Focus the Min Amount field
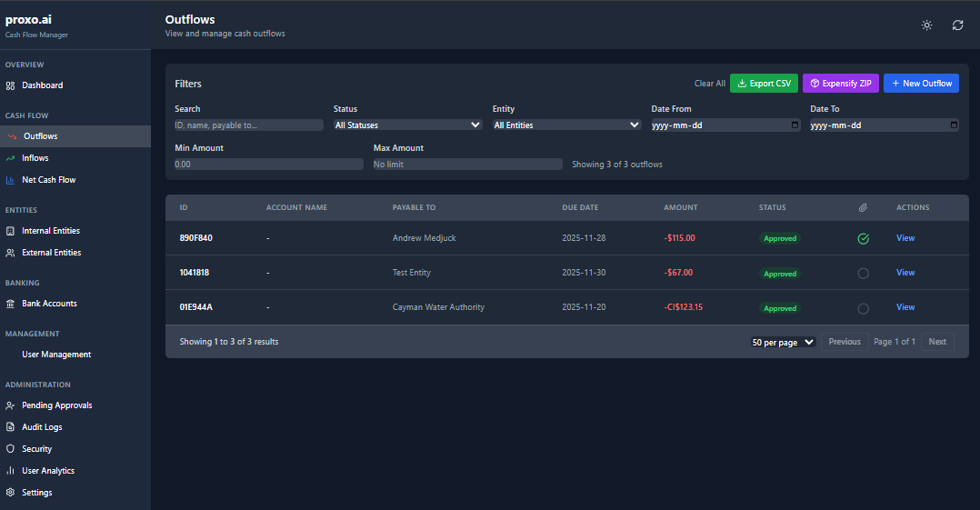 pos(269,165)
